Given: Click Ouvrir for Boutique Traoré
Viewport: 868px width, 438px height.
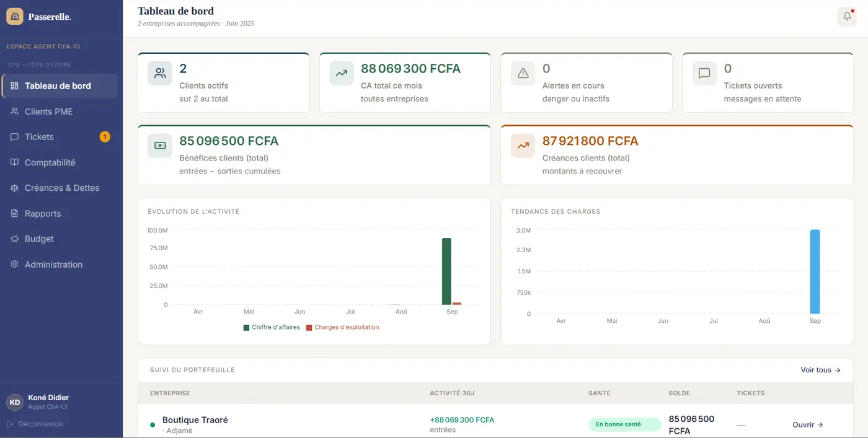Looking at the screenshot, I should [x=808, y=425].
